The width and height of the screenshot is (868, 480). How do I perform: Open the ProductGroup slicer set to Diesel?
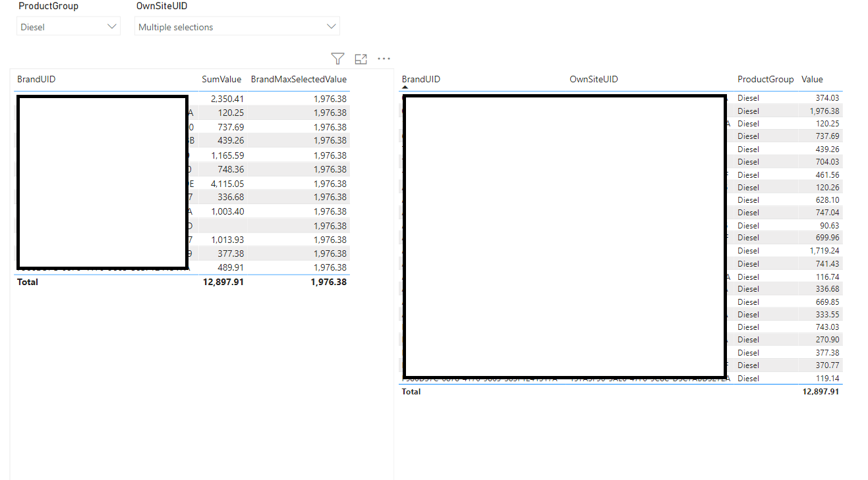[69, 27]
